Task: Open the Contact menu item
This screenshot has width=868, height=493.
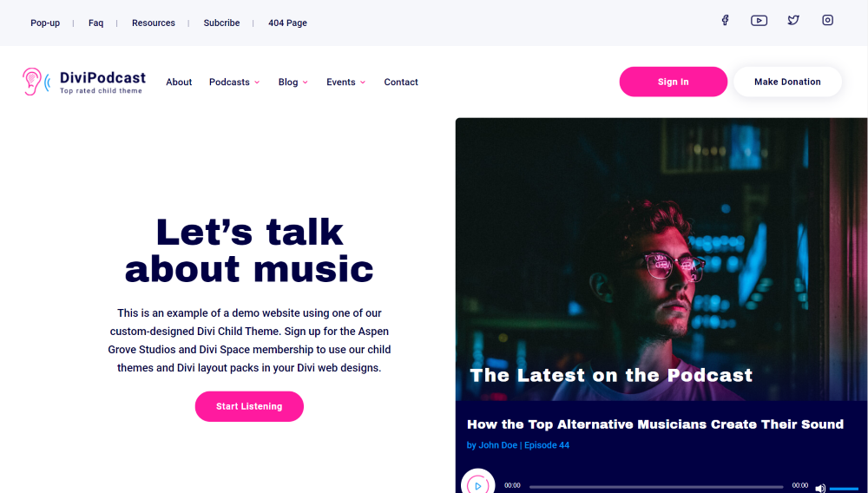Action: tap(401, 82)
